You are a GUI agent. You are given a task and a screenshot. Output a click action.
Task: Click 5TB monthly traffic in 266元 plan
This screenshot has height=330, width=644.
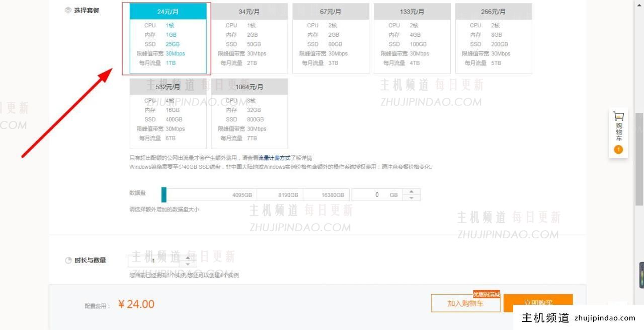coord(496,63)
